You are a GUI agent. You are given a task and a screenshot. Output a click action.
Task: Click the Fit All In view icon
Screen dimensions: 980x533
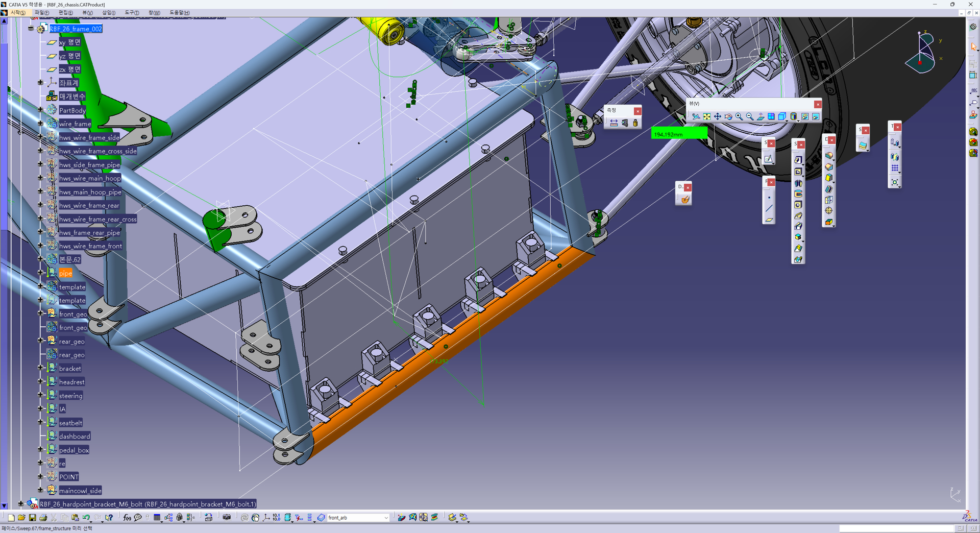tap(706, 117)
